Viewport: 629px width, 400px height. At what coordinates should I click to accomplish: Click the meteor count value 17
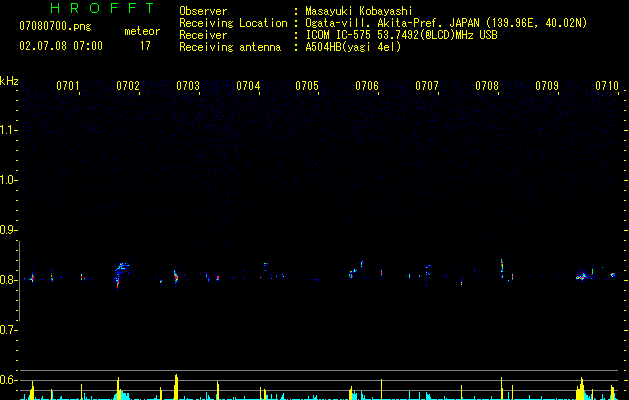[x=145, y=46]
